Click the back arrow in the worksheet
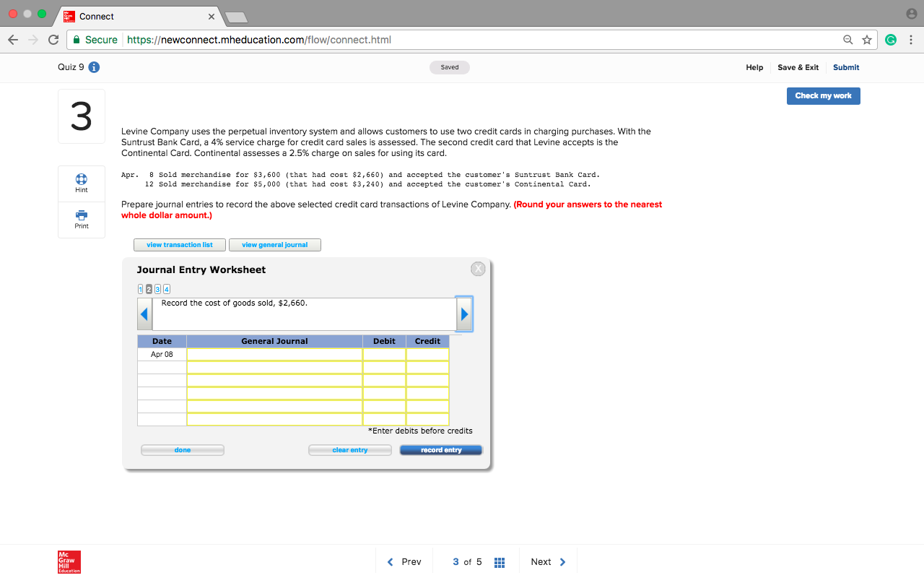The image size is (924, 578). [x=144, y=314]
